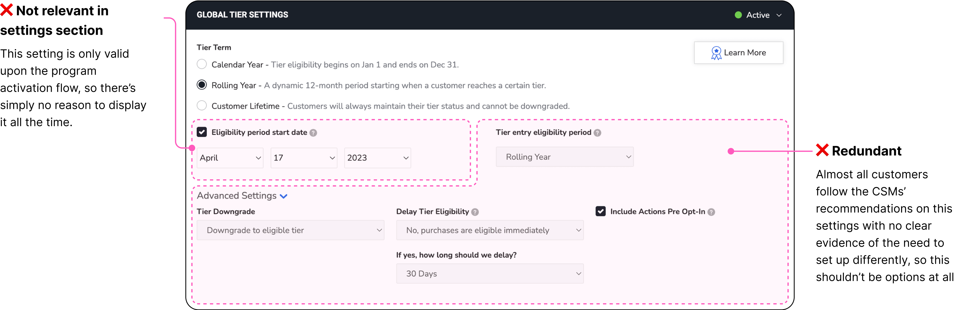Open the April month dropdown

pos(230,158)
